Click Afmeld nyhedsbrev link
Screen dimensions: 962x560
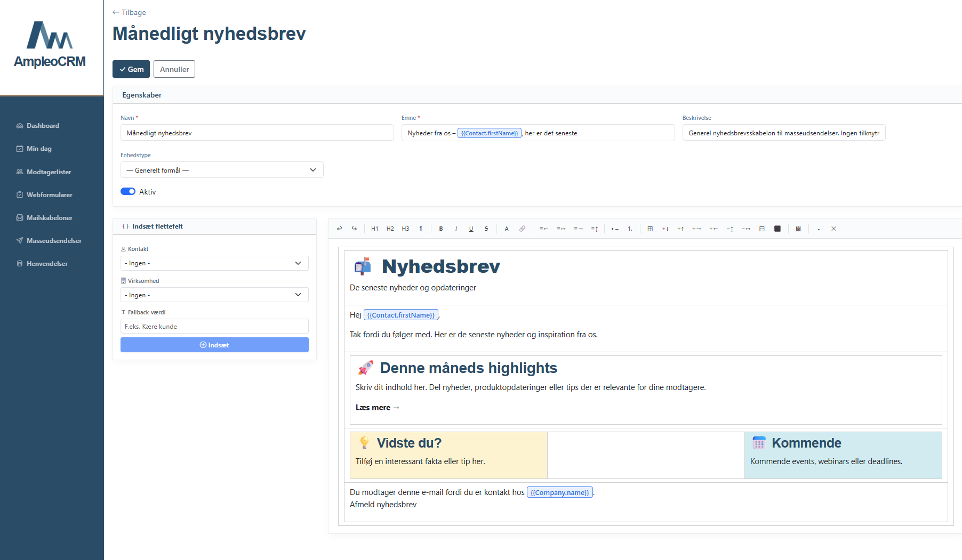pyautogui.click(x=383, y=505)
